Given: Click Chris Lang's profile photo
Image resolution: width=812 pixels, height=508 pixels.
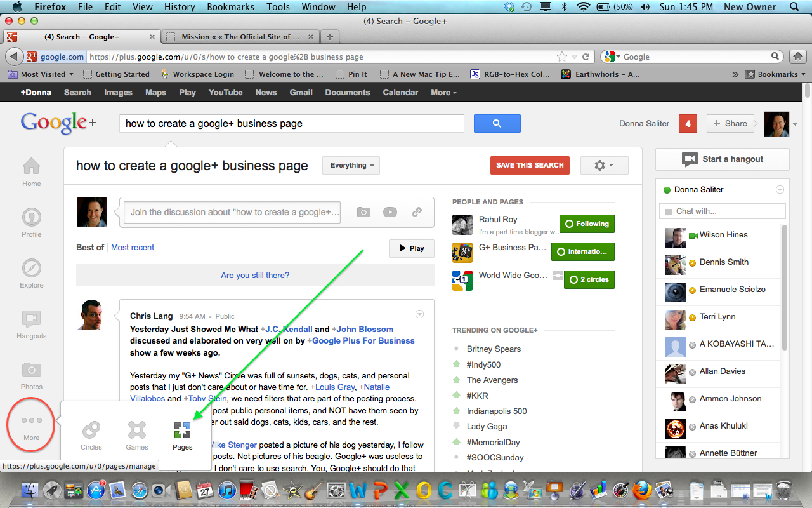Looking at the screenshot, I should 91,315.
